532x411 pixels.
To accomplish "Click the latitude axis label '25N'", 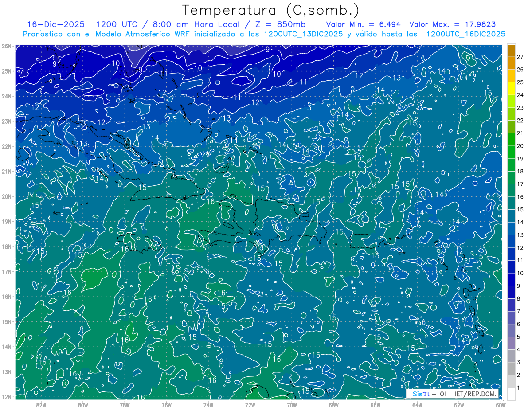I will point(7,71).
